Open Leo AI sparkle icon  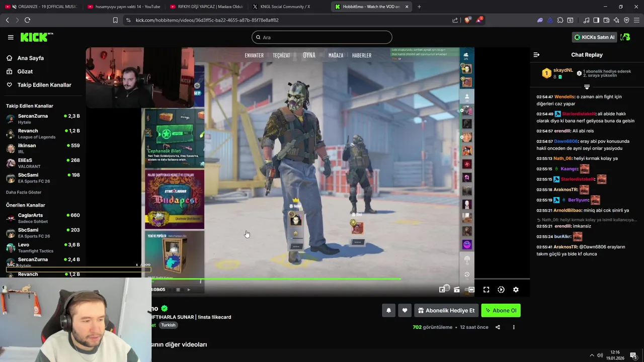click(617, 20)
